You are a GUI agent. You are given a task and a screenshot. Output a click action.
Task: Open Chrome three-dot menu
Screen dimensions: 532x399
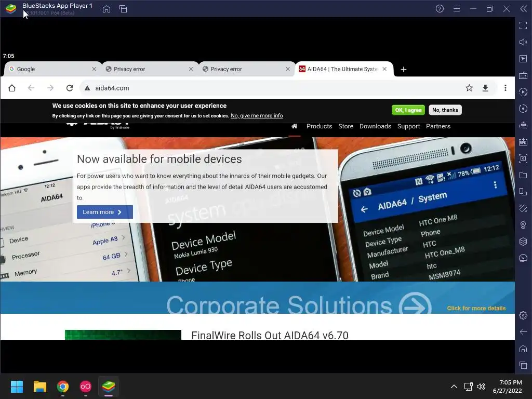(506, 88)
